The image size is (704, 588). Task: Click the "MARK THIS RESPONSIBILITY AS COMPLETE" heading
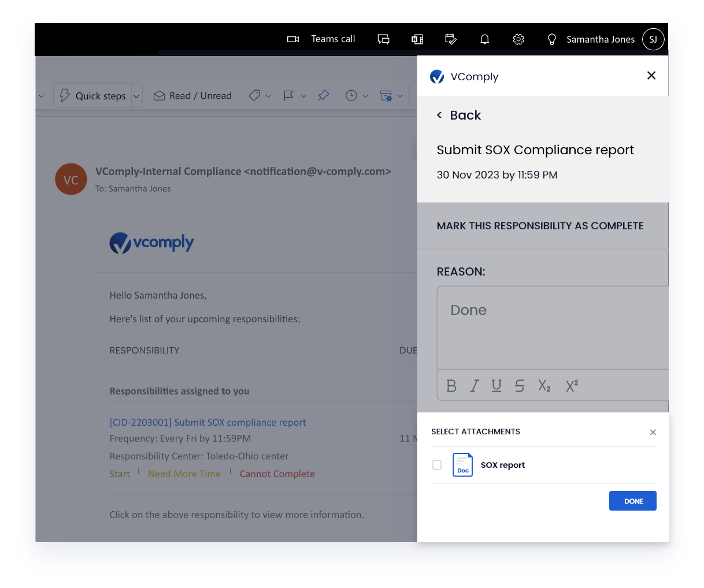coord(540,226)
